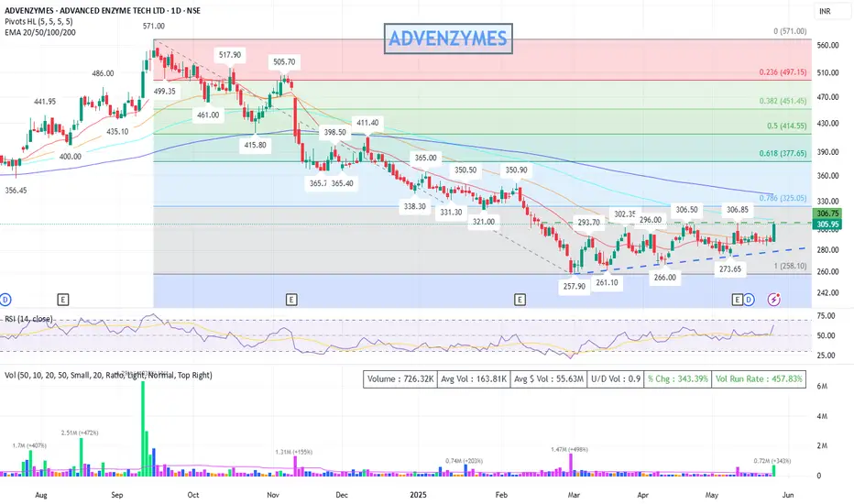Click the 356.45 pivot low label
The width and height of the screenshot is (854, 504).
(16, 191)
